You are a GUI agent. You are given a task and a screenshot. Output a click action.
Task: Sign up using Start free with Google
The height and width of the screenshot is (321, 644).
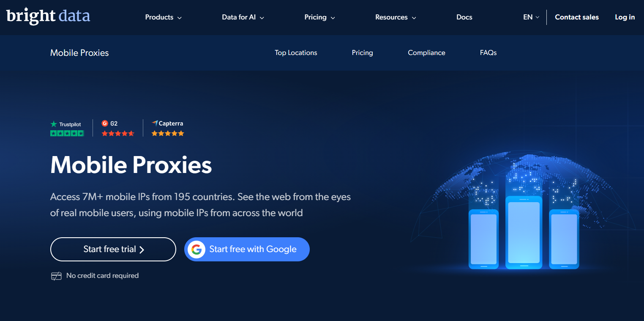coord(247,250)
